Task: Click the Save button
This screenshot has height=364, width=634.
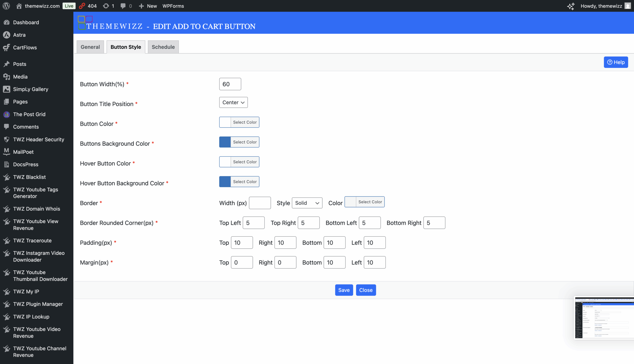Action: tap(344, 290)
